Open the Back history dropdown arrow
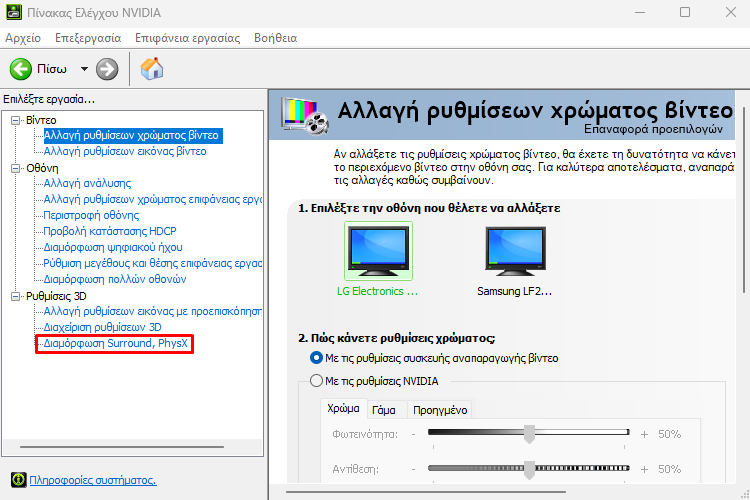The image size is (750, 500). coord(84,69)
